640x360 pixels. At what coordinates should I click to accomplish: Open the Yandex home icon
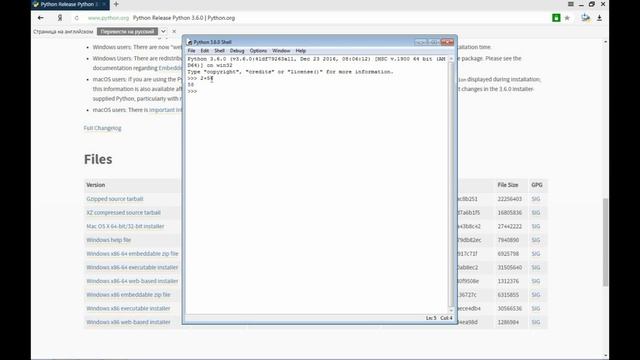pyautogui.click(x=60, y=18)
